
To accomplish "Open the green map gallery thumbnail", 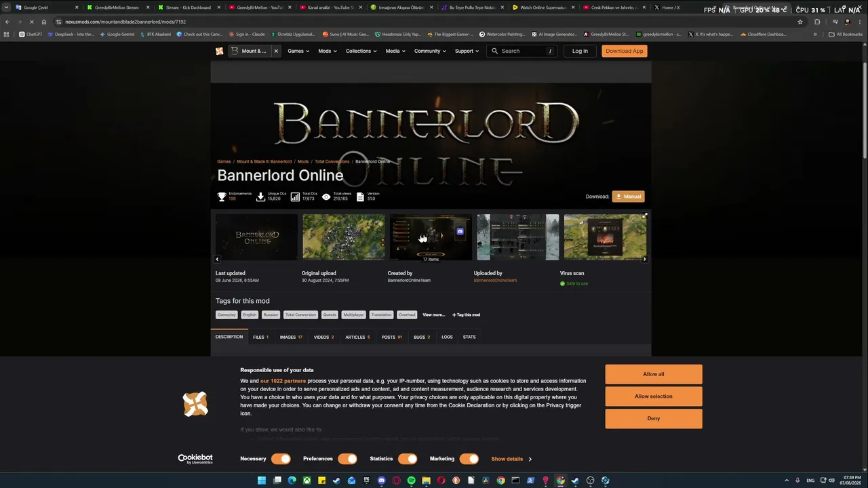I will (343, 237).
